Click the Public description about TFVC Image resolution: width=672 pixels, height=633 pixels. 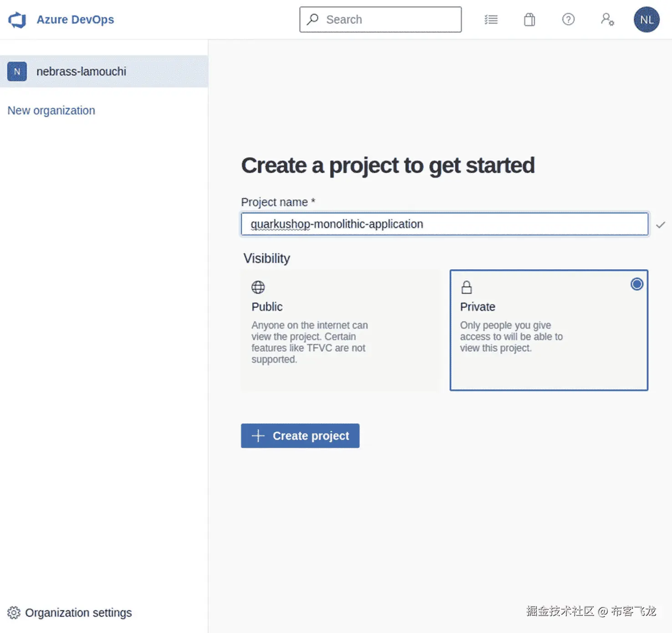pyautogui.click(x=310, y=342)
